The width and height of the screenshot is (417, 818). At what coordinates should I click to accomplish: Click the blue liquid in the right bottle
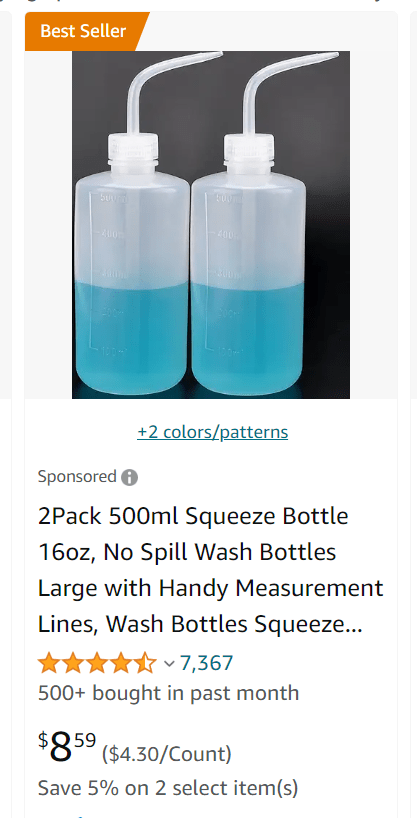click(x=248, y=336)
